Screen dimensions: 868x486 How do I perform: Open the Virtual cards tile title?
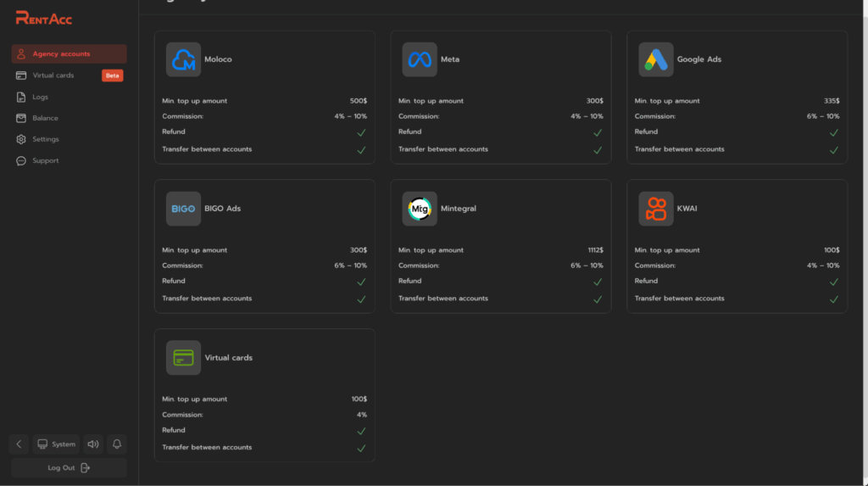[229, 357]
